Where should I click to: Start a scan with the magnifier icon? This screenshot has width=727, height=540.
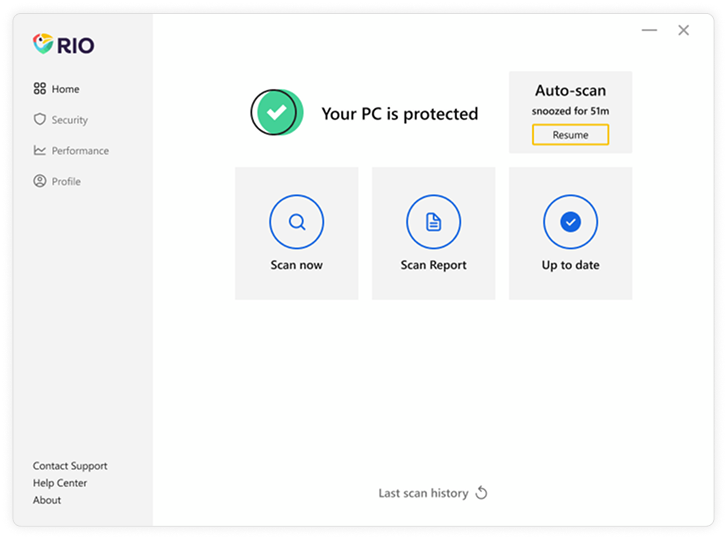click(x=296, y=222)
